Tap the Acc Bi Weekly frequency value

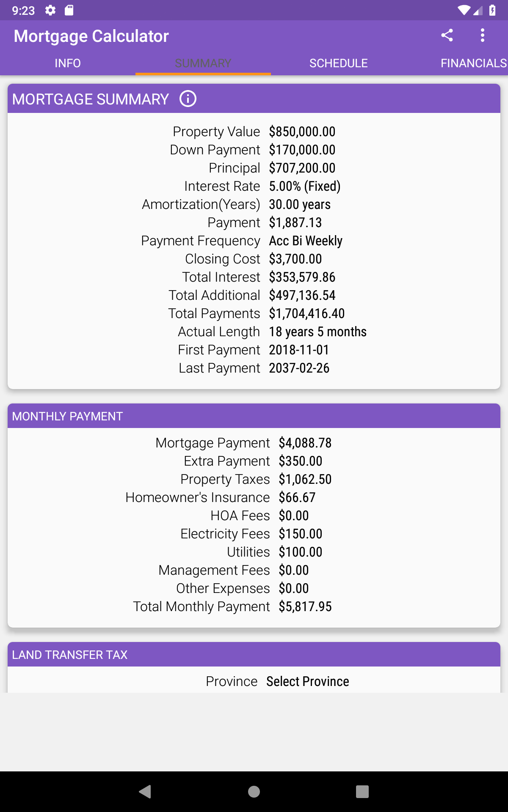point(306,241)
